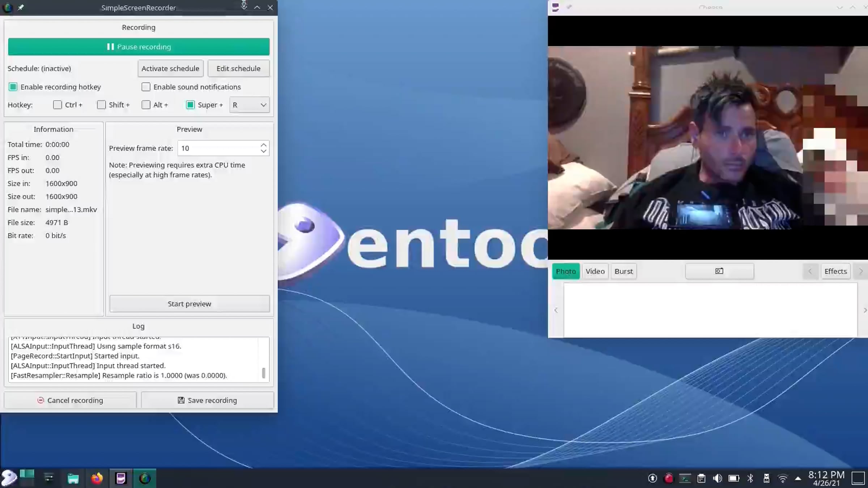Select Burst mode in Cheese
The image size is (868, 488).
[624, 271]
